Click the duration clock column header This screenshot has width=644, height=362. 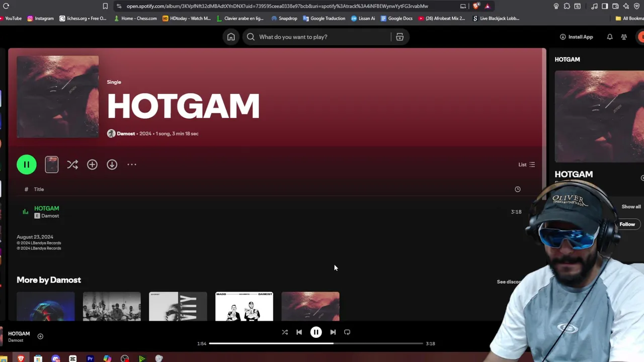[518, 189]
